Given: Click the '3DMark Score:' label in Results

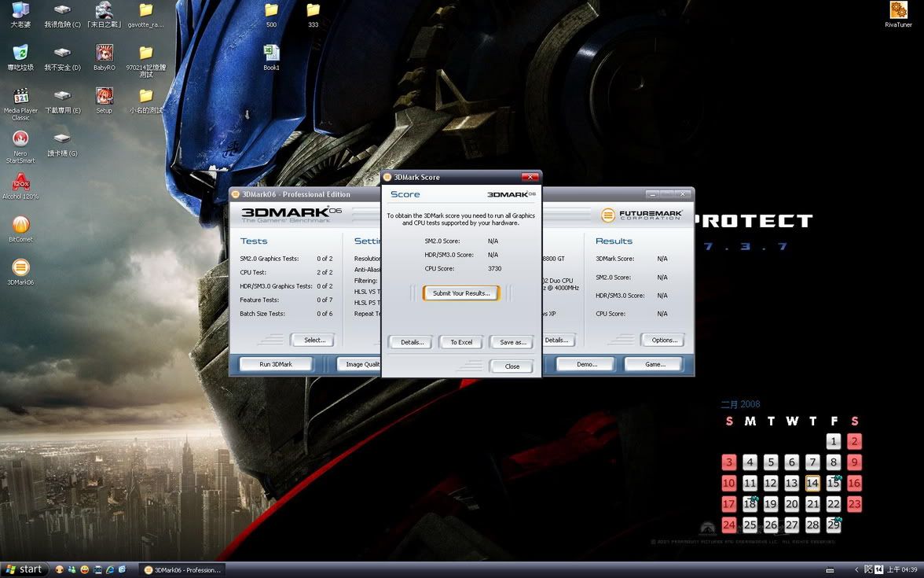Looking at the screenshot, I should point(614,258).
